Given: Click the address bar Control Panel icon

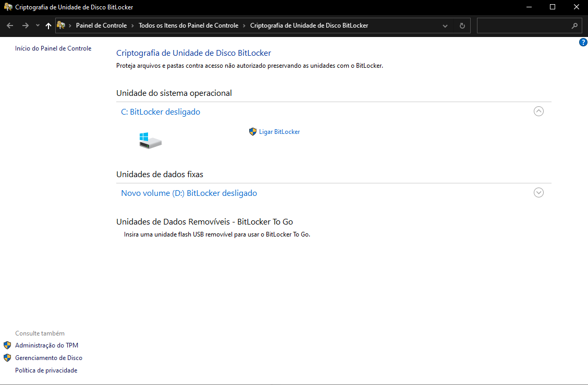Looking at the screenshot, I should tap(61, 26).
